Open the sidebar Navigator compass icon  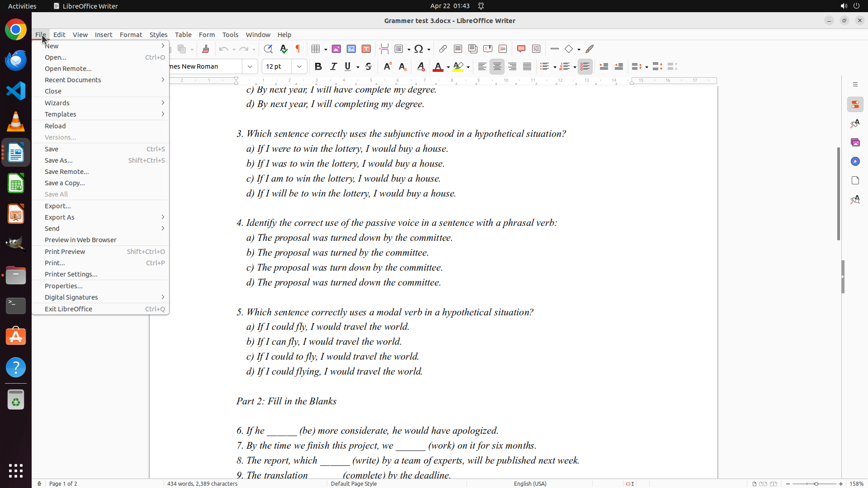click(855, 161)
